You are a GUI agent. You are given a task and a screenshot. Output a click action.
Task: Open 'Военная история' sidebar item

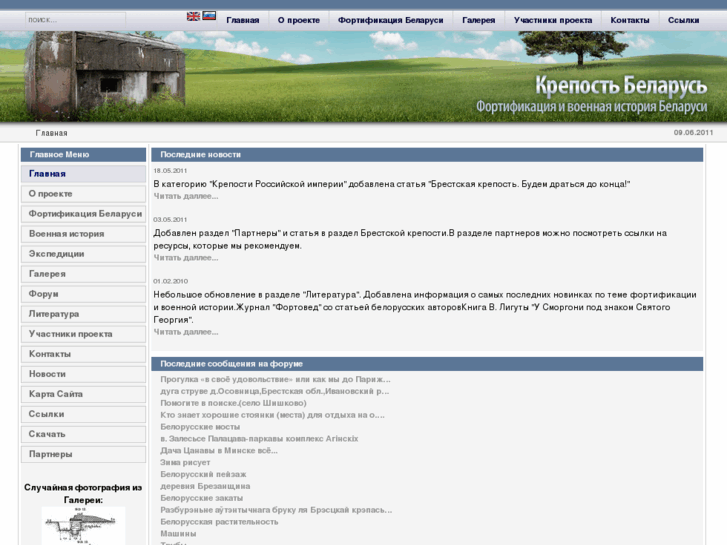83,234
